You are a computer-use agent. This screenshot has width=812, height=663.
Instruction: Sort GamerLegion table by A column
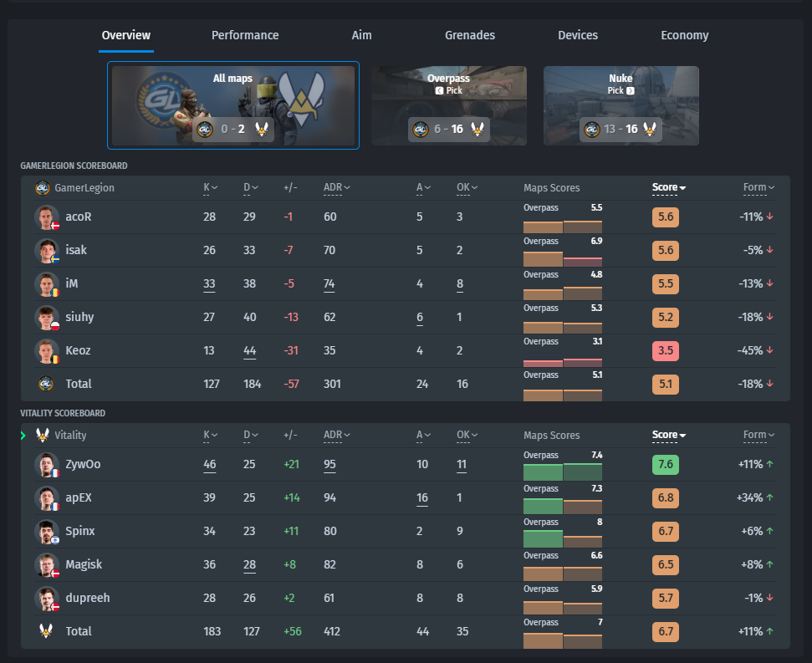pyautogui.click(x=424, y=187)
